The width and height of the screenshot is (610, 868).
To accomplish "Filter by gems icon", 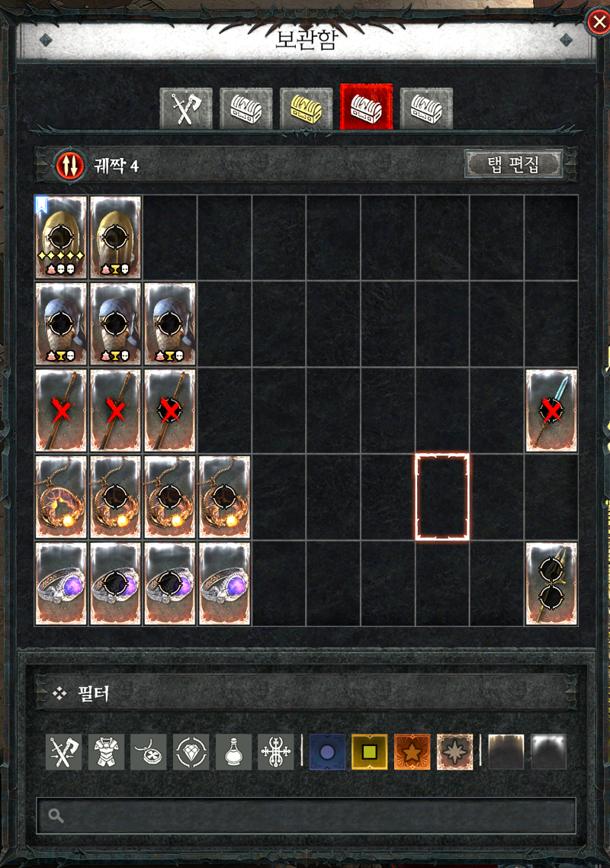I will coord(191,752).
